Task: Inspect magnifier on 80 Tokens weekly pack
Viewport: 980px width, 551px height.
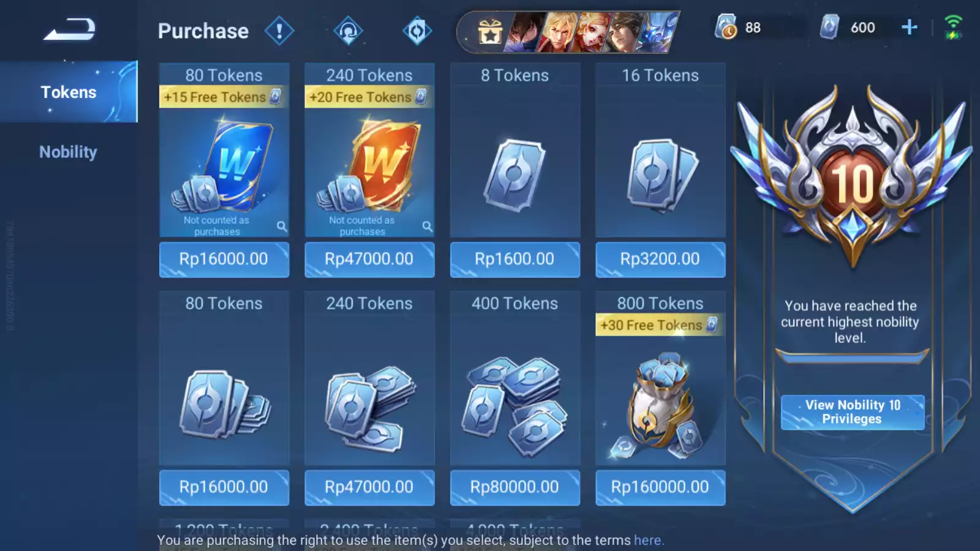Action: 282,226
